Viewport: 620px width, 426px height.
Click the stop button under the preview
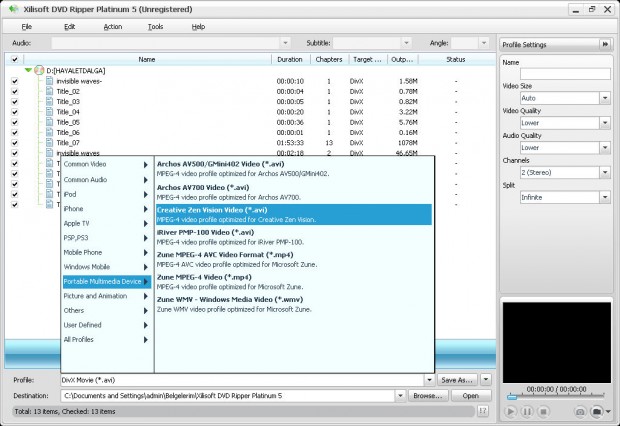point(544,412)
